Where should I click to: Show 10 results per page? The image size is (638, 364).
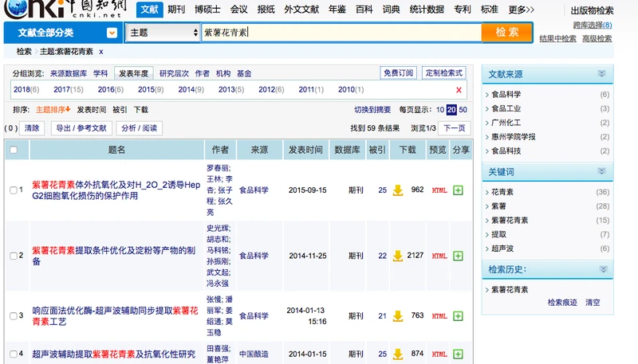(440, 110)
